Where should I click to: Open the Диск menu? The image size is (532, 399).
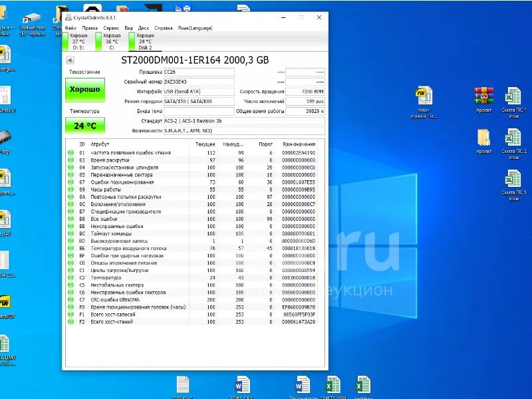144,28
